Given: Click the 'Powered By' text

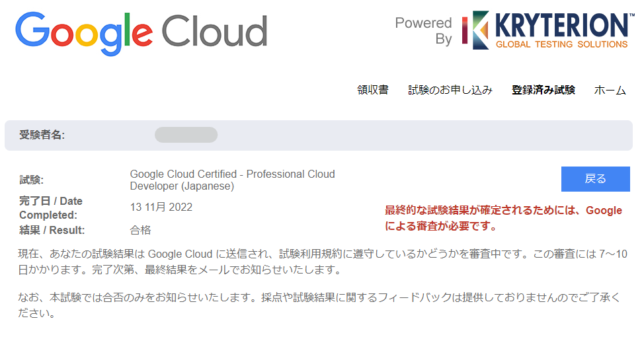Looking at the screenshot, I should click(423, 31).
